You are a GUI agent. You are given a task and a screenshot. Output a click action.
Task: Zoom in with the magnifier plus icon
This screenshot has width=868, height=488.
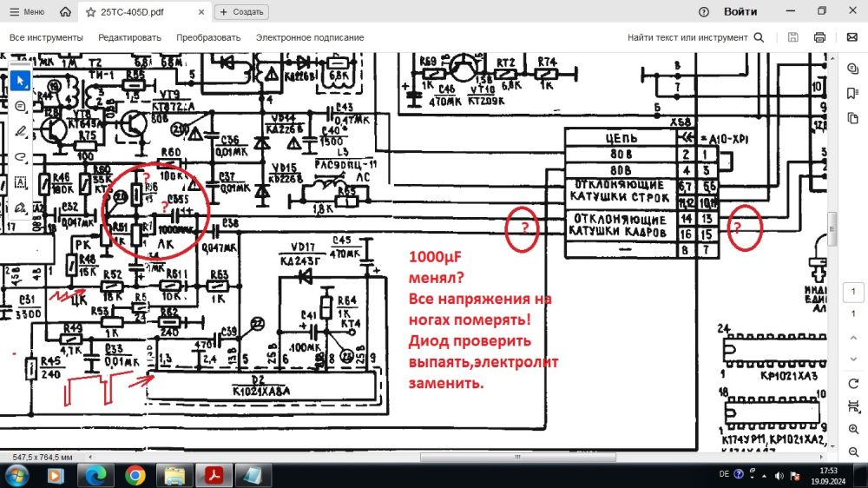(x=853, y=430)
